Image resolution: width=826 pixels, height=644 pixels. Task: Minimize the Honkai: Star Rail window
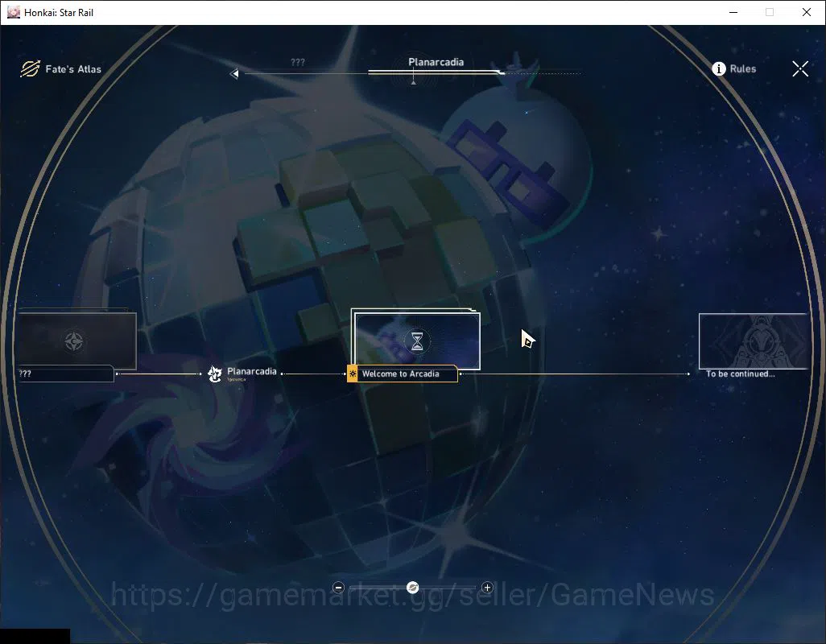point(733,12)
